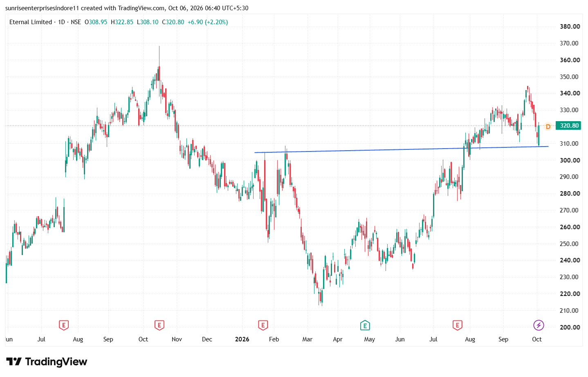Click the 1D interval label in the legend
This screenshot has height=377, width=588.
[x=62, y=22]
